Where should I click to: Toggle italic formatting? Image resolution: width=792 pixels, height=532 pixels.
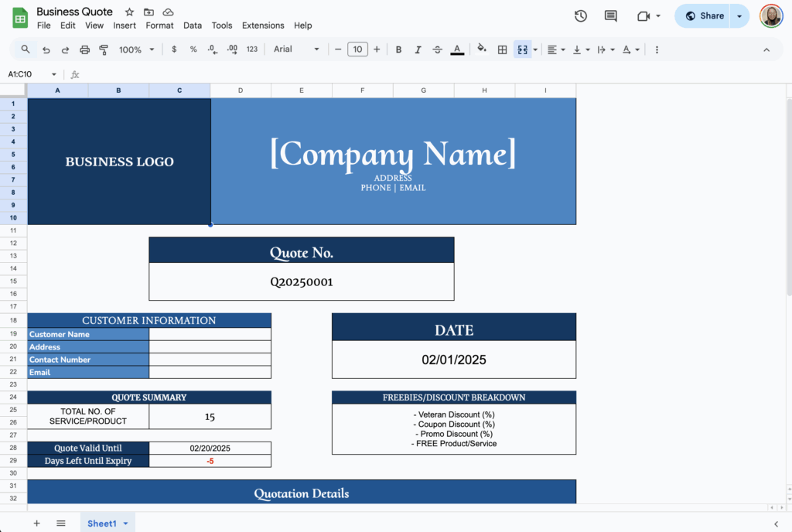(x=418, y=49)
